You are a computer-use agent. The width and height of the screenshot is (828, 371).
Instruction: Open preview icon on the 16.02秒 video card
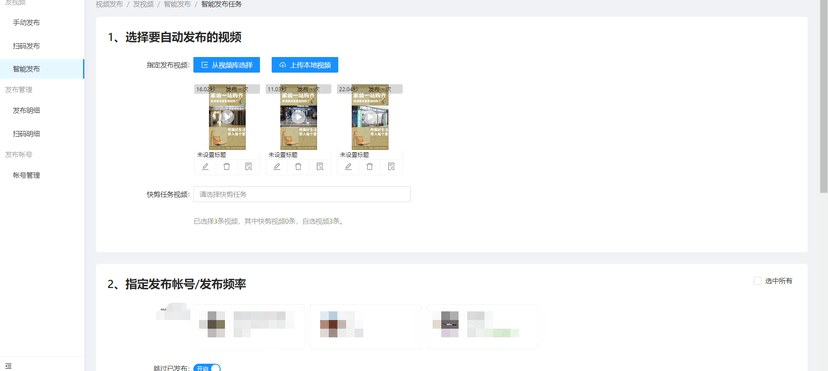coord(248,167)
